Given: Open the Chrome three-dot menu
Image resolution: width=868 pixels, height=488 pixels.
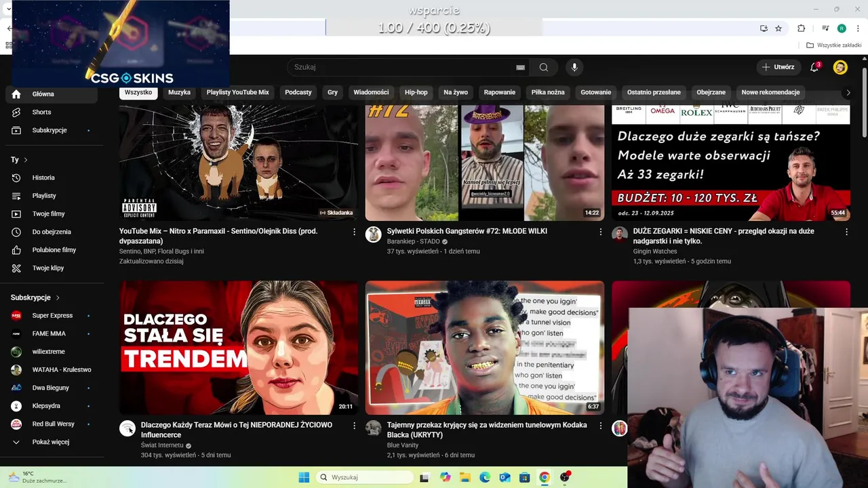Looking at the screenshot, I should [856, 28].
